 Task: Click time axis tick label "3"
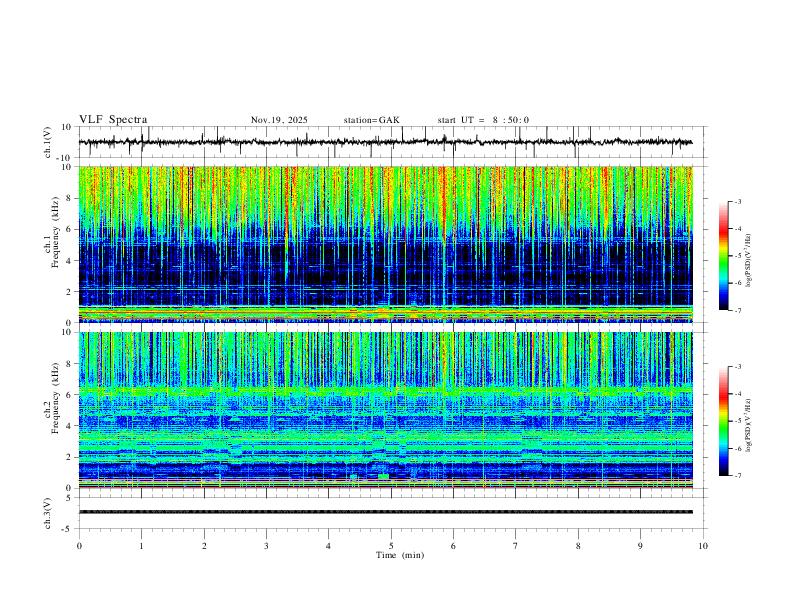point(266,546)
